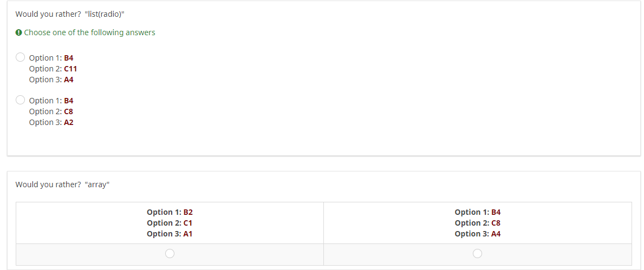The width and height of the screenshot is (644, 270).
Task: Click "Option 1: B4" directly above the C11 line
Action: [51, 58]
